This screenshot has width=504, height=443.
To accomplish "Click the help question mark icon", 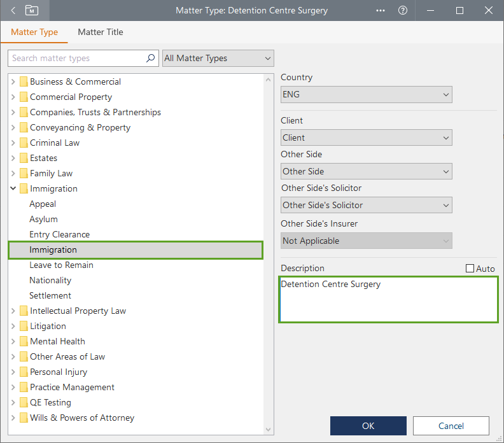I will (x=402, y=10).
